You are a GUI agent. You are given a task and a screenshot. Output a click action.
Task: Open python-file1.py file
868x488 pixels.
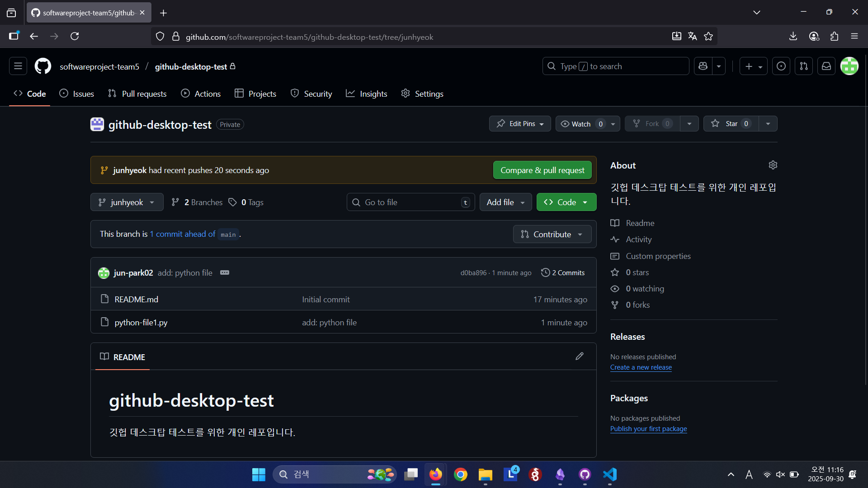click(x=141, y=323)
